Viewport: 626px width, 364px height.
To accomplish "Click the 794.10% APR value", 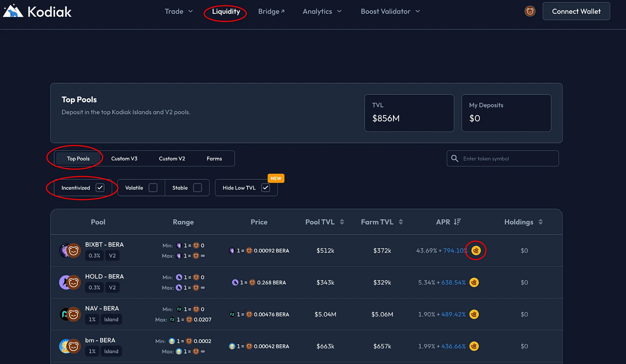I will point(455,251).
